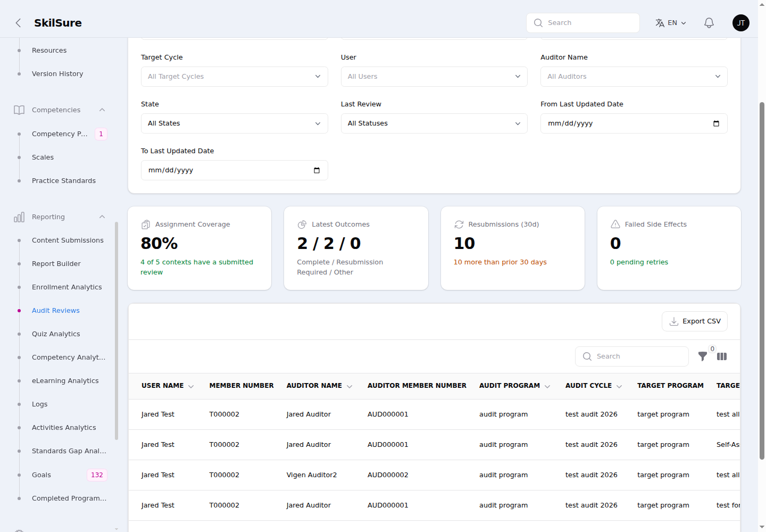Open the Target Cycle dropdown
This screenshot has height=532, width=766.
click(235, 77)
